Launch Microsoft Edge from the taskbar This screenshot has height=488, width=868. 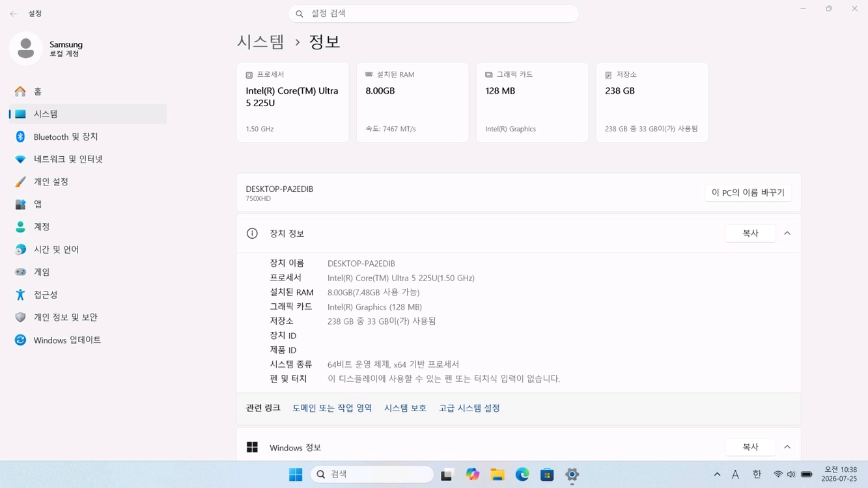[522, 474]
